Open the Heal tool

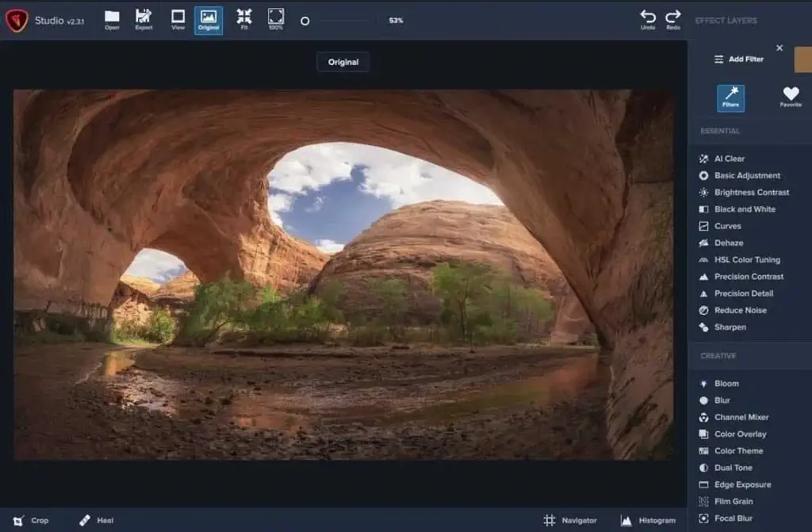pos(94,521)
